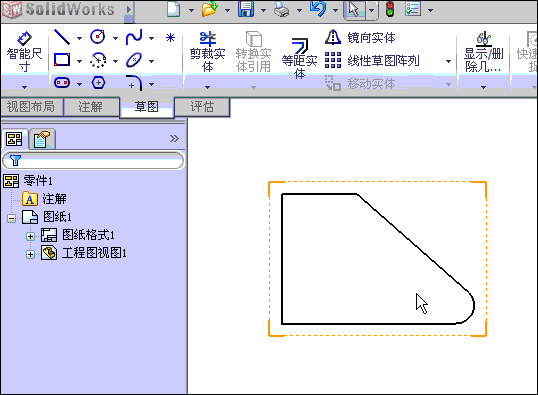Expand the 图纸格式1 tree node
The height and width of the screenshot is (395, 538).
(31, 236)
